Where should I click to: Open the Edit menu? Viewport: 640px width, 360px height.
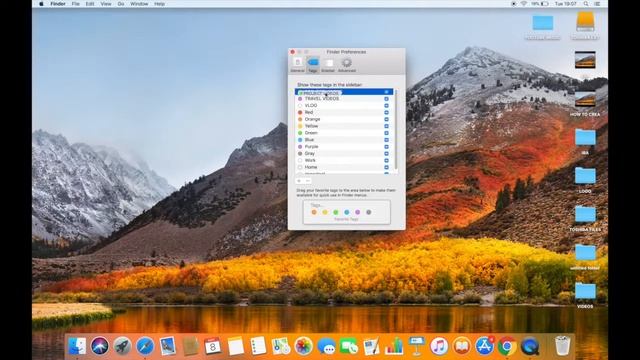coord(90,4)
